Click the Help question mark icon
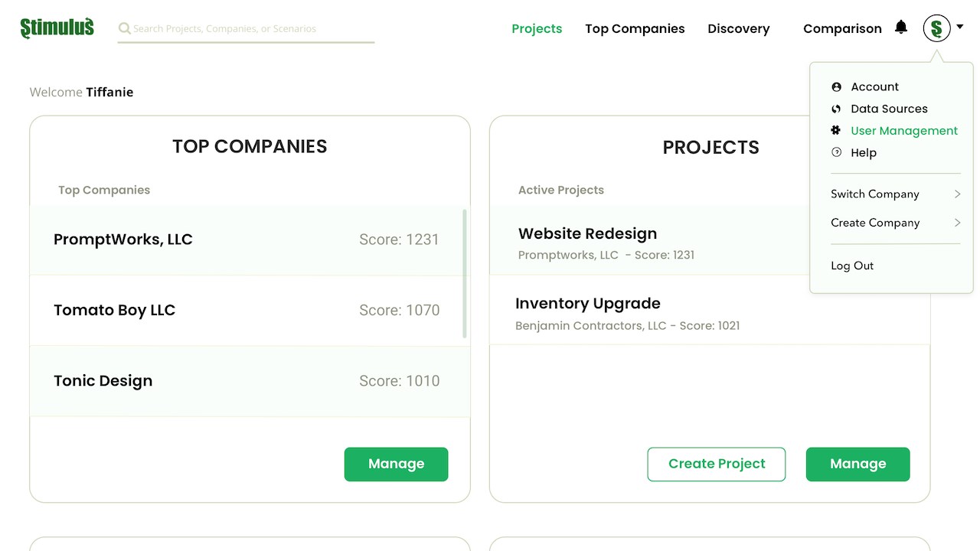The image size is (980, 551). 836,152
